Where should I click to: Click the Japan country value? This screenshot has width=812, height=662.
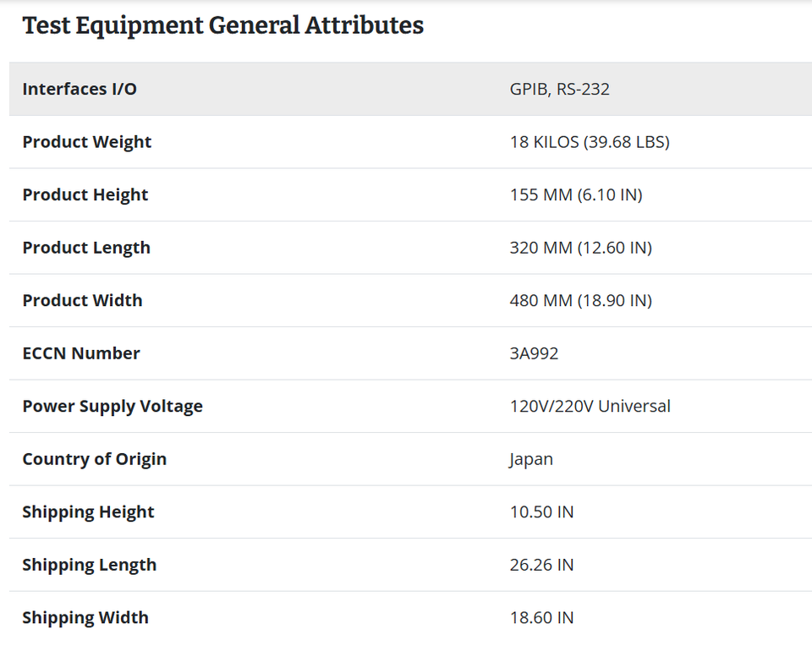point(531,460)
